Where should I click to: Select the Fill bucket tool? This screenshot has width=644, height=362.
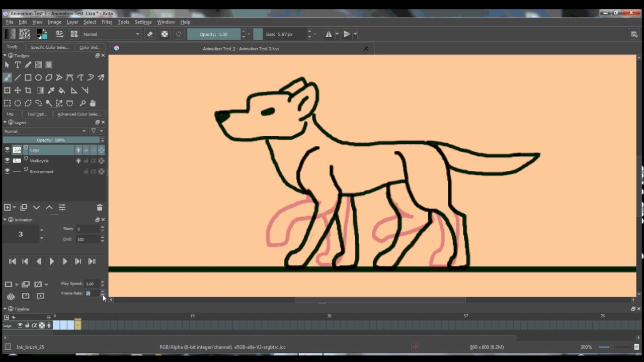pos(61,90)
